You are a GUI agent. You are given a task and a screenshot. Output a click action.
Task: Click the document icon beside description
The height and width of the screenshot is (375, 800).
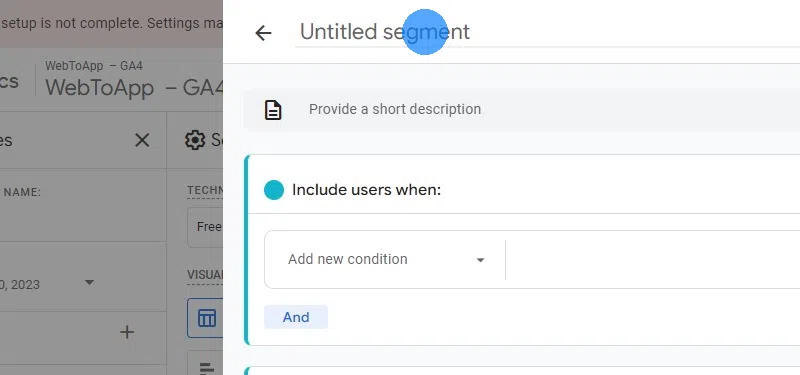click(x=273, y=110)
